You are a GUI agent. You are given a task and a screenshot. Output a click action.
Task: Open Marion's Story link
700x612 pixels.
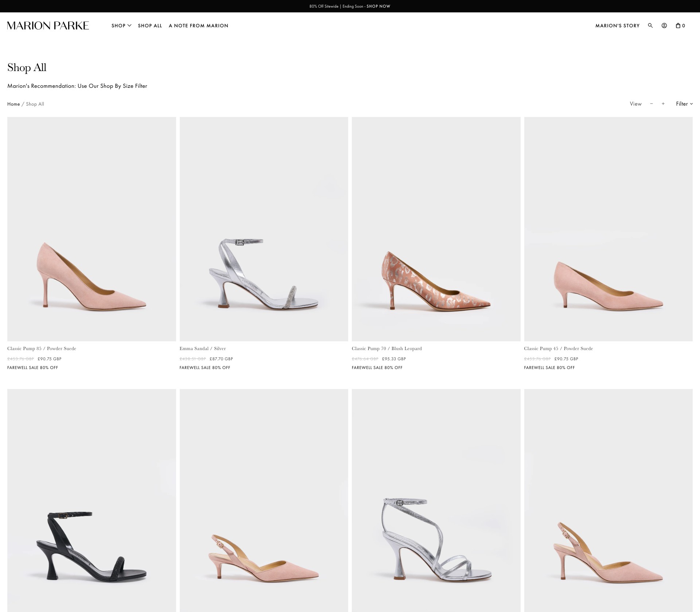click(618, 25)
